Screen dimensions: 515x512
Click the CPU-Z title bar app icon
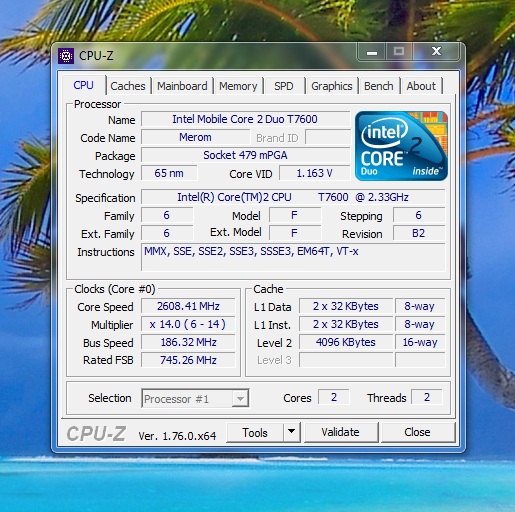point(66,56)
